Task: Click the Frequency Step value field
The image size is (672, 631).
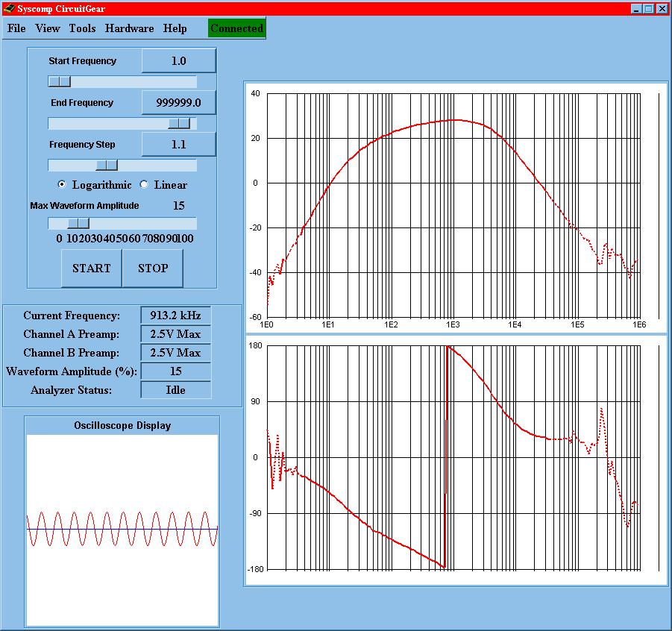Action: (x=178, y=145)
